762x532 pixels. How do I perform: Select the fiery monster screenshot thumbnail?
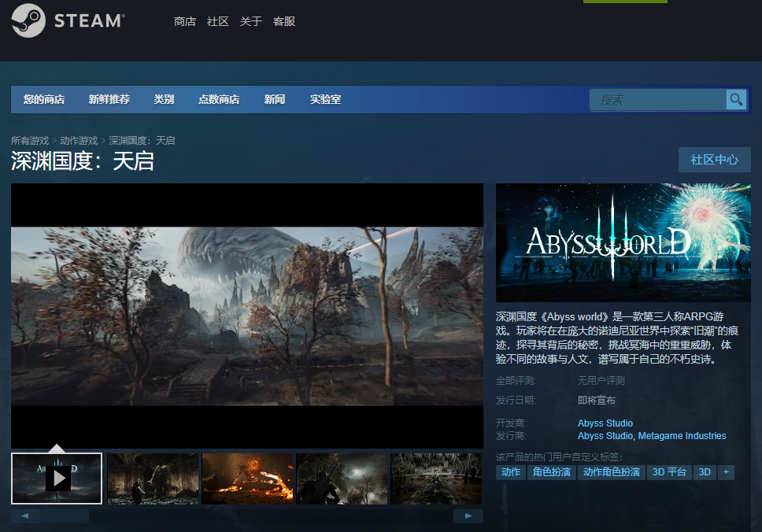247,478
